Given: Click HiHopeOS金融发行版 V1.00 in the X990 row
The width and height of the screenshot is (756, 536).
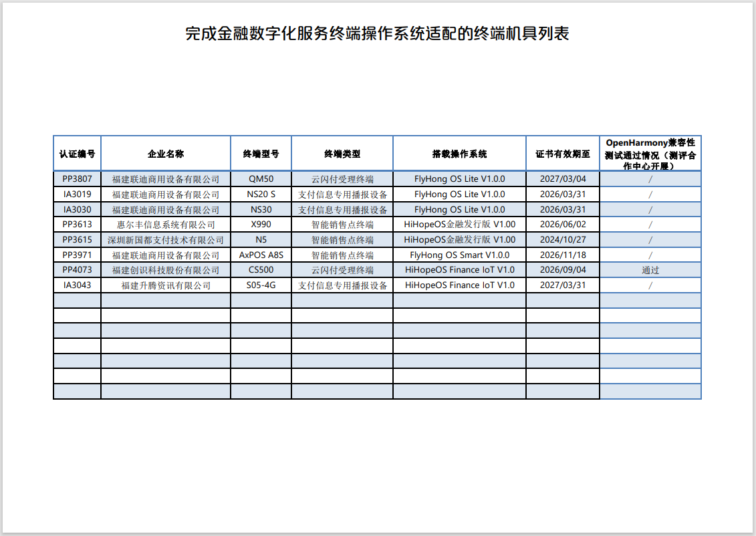Looking at the screenshot, I should [459, 225].
